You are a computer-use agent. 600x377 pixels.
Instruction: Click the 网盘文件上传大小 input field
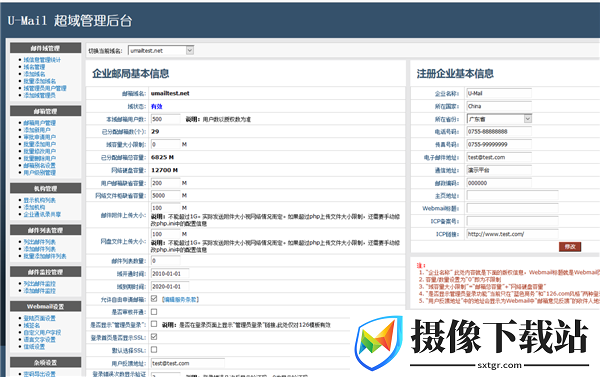(x=165, y=234)
